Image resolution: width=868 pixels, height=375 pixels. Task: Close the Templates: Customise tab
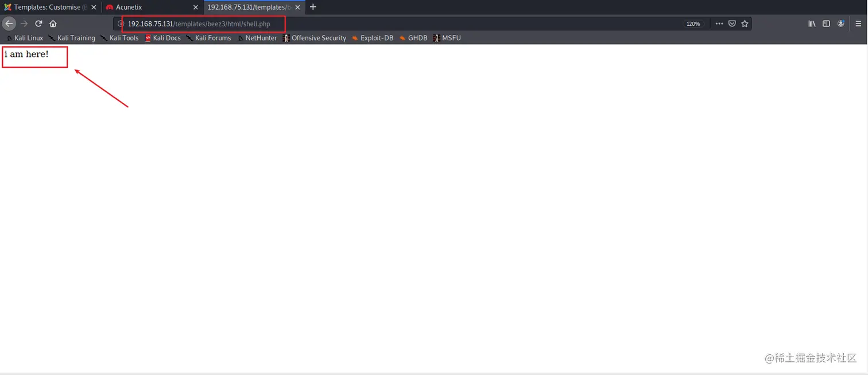tap(94, 7)
